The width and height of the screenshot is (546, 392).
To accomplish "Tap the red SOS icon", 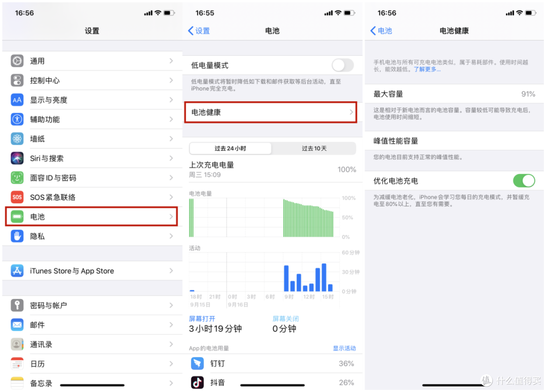I will click(x=17, y=197).
